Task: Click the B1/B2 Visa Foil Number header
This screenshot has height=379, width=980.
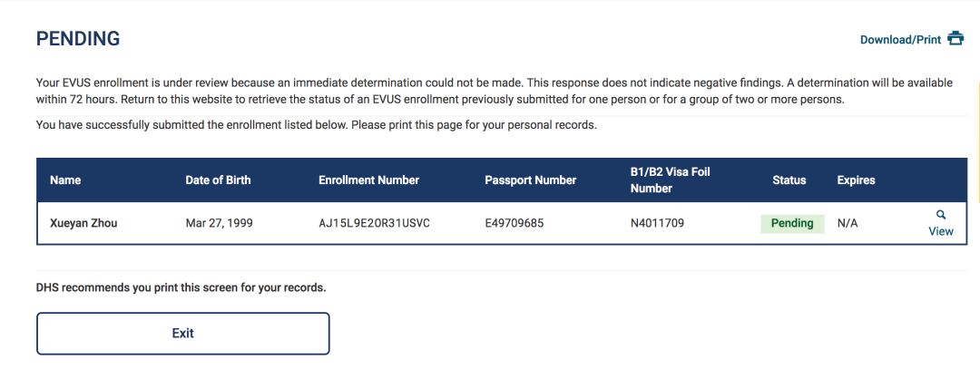Action: tap(670, 180)
